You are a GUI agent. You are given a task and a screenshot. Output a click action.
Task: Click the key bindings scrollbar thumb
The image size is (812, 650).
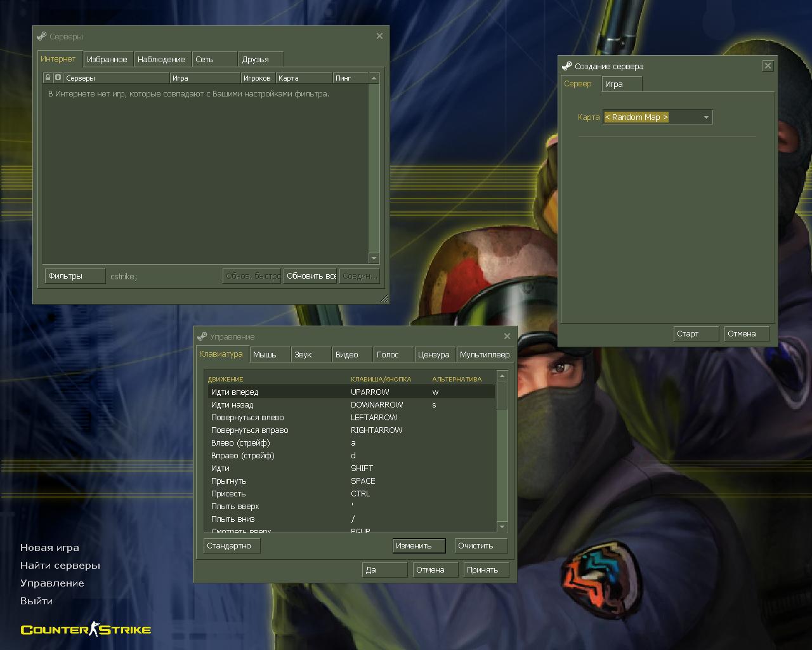pyautogui.click(x=502, y=395)
